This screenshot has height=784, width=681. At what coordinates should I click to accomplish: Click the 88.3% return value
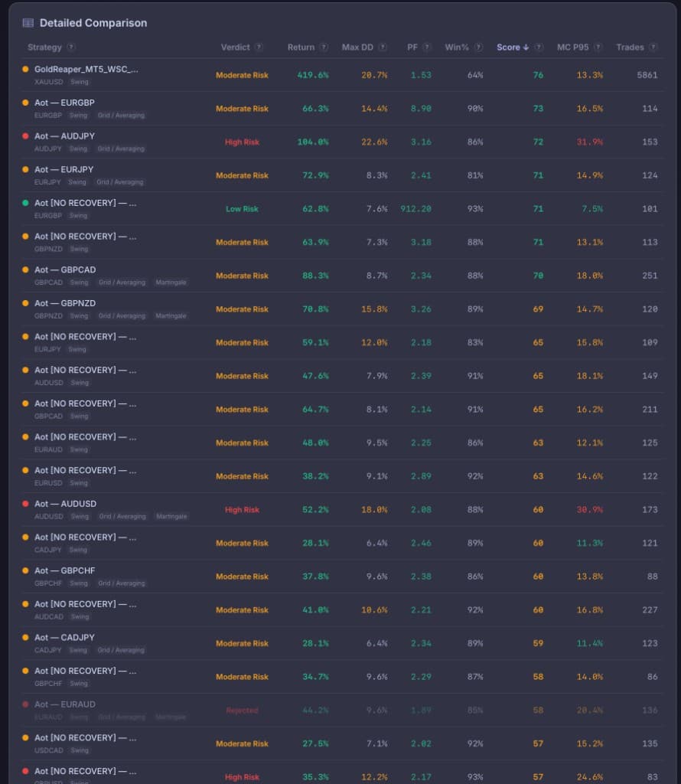tap(315, 276)
